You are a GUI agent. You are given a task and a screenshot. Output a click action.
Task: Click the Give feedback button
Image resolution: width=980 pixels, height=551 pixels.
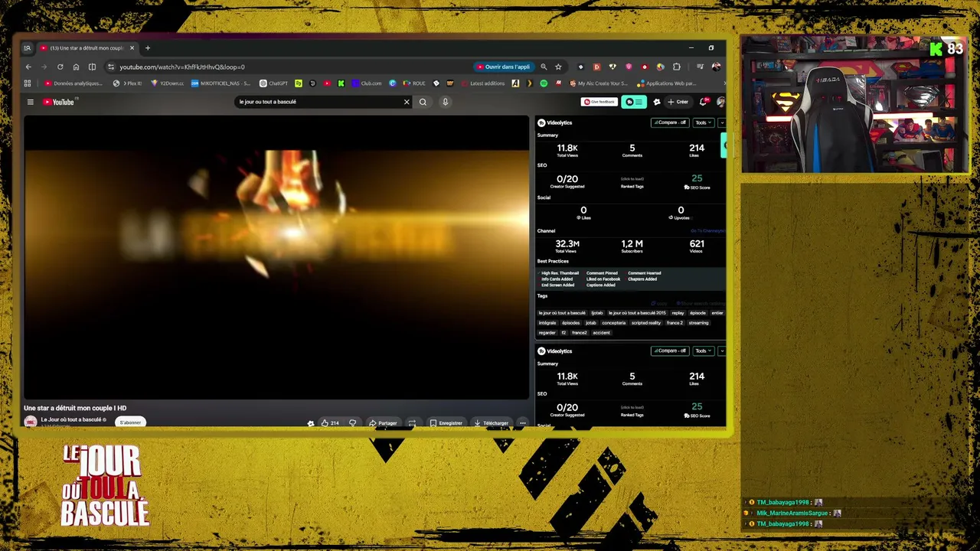click(599, 102)
